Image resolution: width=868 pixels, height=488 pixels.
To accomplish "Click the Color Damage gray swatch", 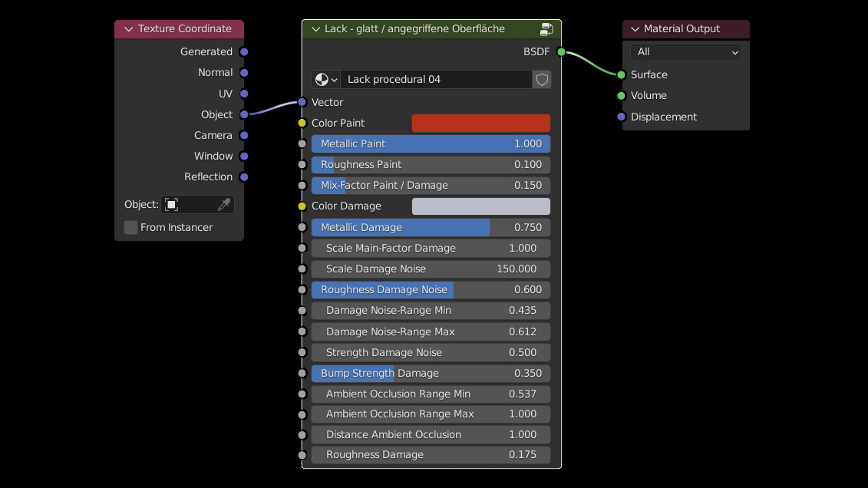I will click(x=480, y=206).
